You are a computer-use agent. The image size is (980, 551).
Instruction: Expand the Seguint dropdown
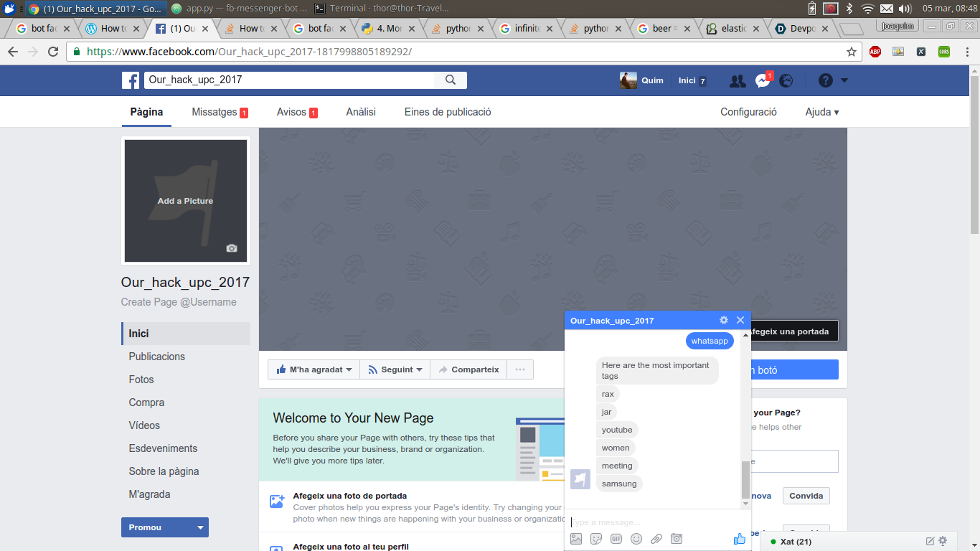click(x=395, y=369)
